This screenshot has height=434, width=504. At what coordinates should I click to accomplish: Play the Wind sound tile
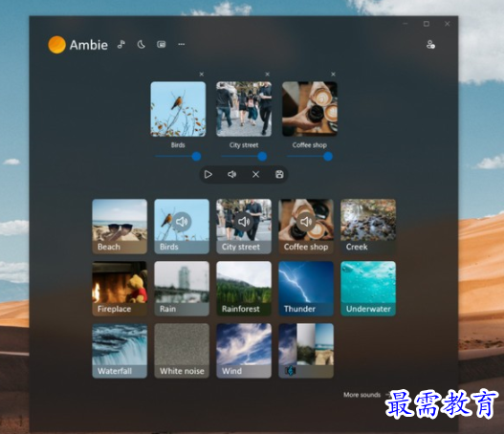(x=244, y=351)
